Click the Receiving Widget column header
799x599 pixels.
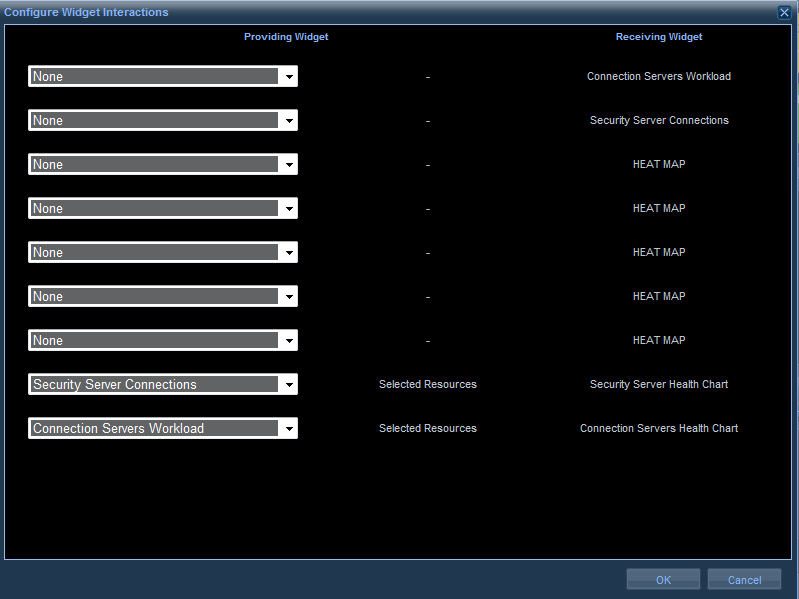[x=659, y=37]
